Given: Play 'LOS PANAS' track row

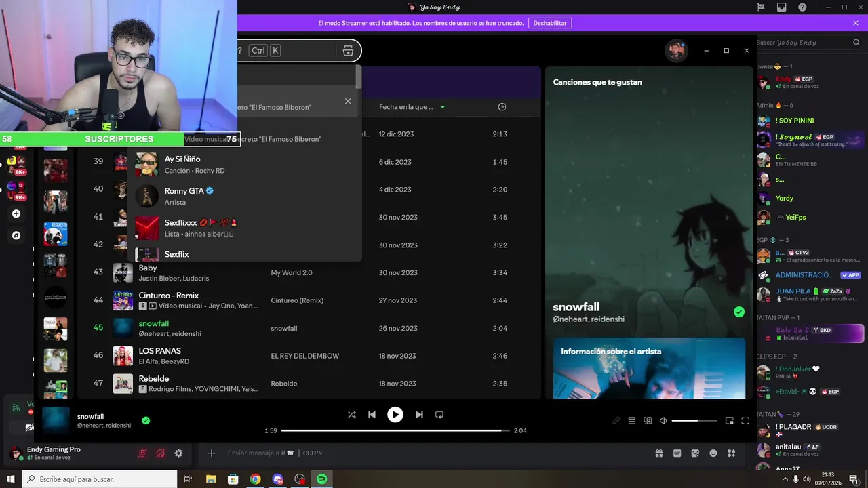Looking at the screenshot, I should point(309,356).
